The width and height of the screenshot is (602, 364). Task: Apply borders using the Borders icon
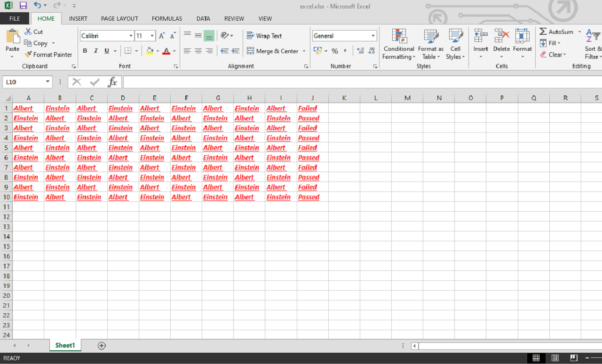click(127, 51)
